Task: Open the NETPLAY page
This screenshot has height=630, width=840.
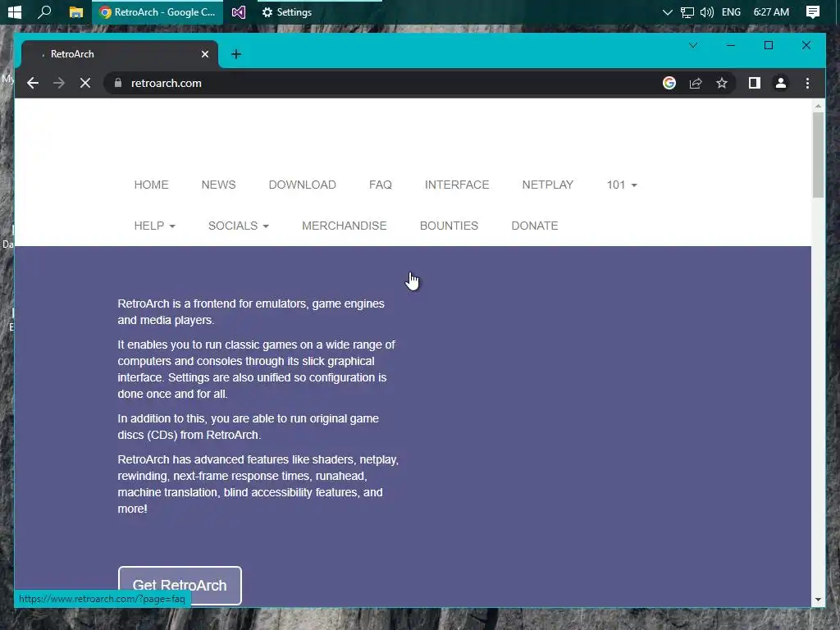Action: [547, 185]
